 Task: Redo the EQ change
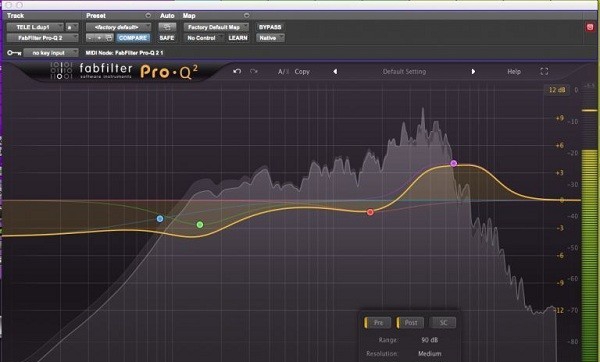tap(253, 72)
